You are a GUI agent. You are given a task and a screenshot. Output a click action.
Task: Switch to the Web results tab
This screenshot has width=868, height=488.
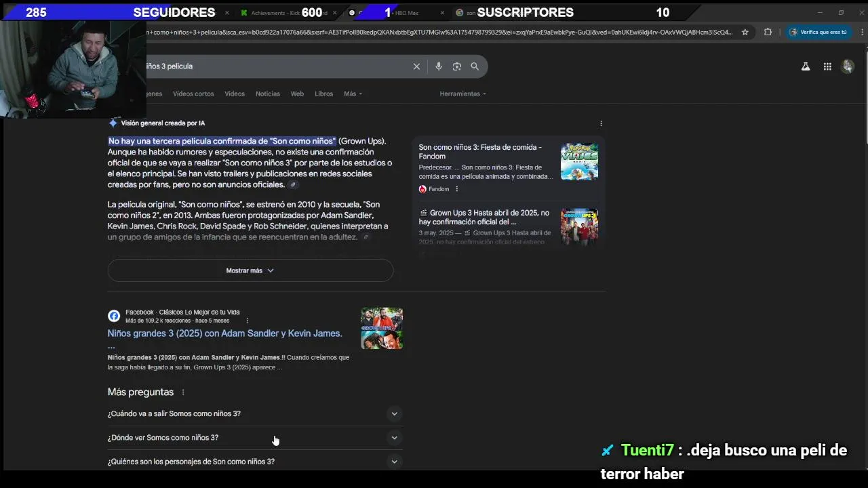click(297, 94)
